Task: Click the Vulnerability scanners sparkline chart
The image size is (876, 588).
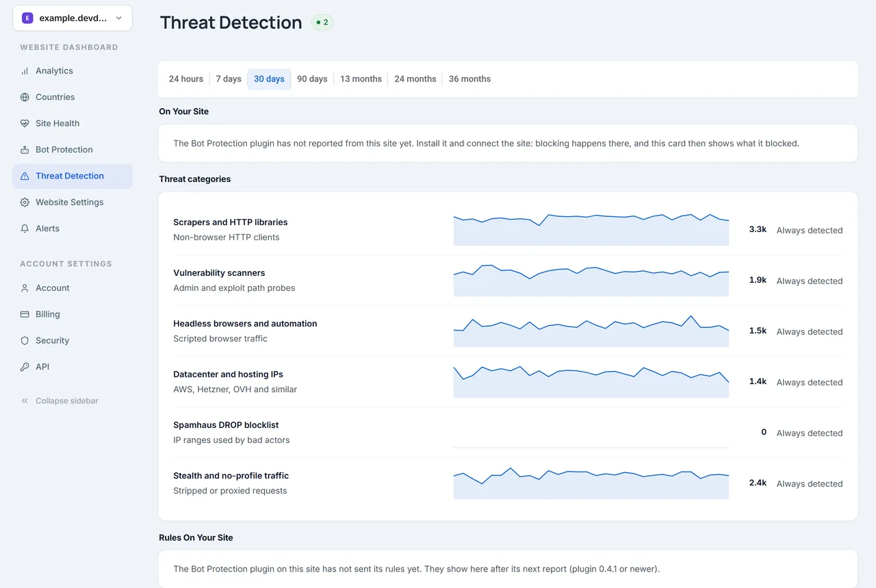Action: tap(591, 280)
